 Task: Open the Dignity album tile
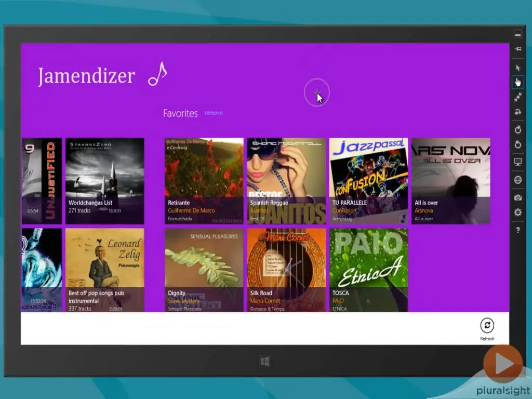coord(204,270)
